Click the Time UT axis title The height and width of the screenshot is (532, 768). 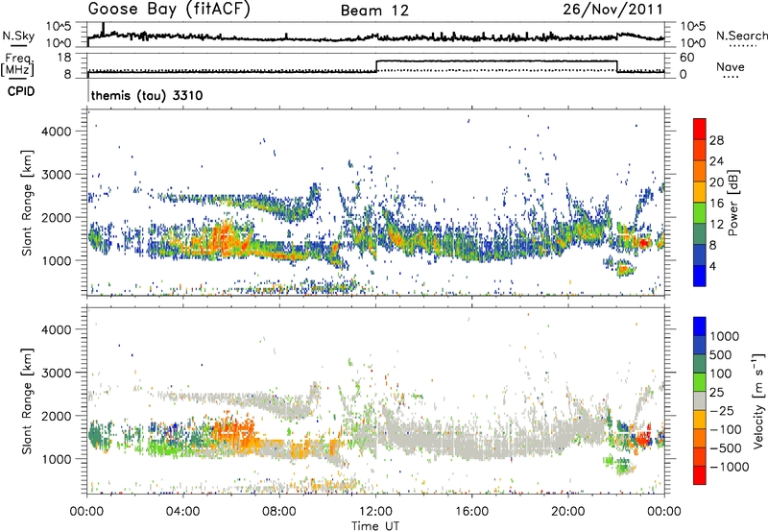coord(375,526)
